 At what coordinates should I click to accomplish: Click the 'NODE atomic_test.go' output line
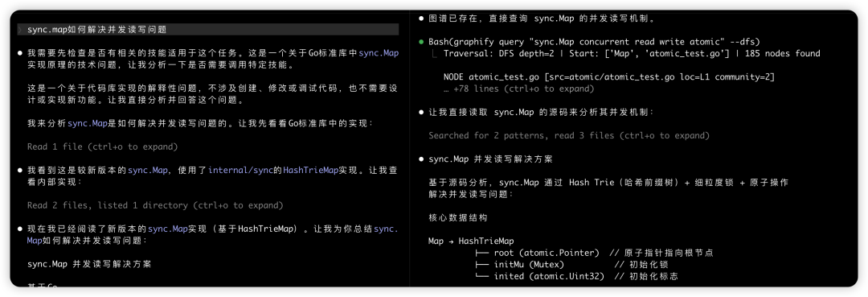[609, 77]
